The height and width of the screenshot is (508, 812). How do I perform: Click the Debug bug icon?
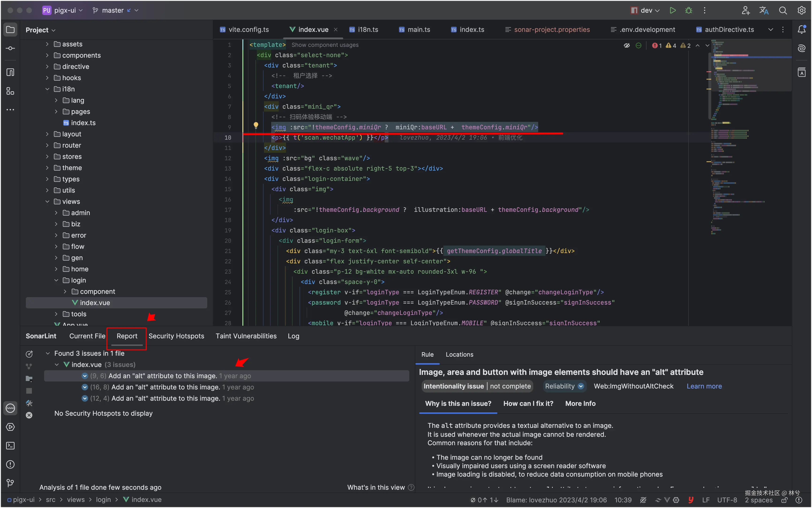[x=688, y=10]
